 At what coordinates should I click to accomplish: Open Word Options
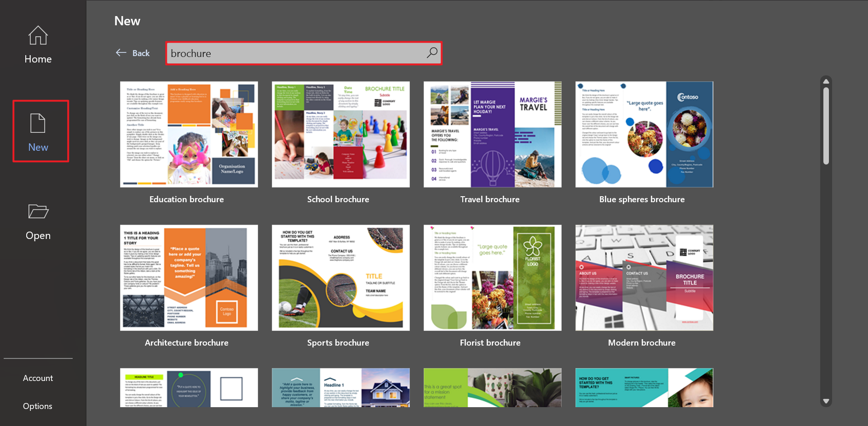(x=38, y=406)
